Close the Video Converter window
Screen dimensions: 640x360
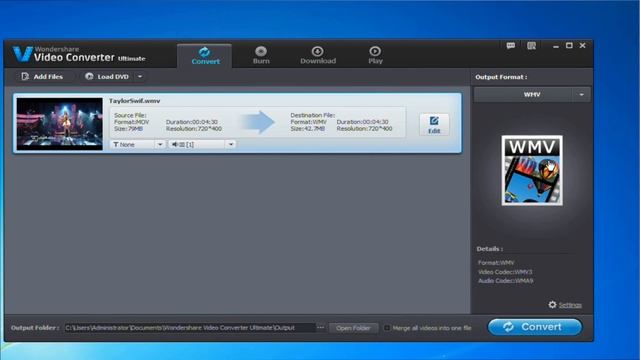point(582,46)
